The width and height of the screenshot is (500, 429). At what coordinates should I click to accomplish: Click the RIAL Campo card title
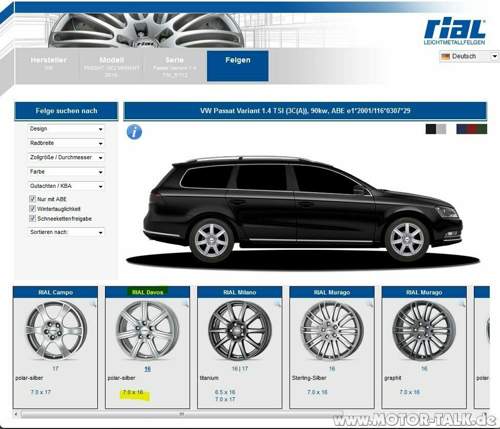click(x=55, y=292)
